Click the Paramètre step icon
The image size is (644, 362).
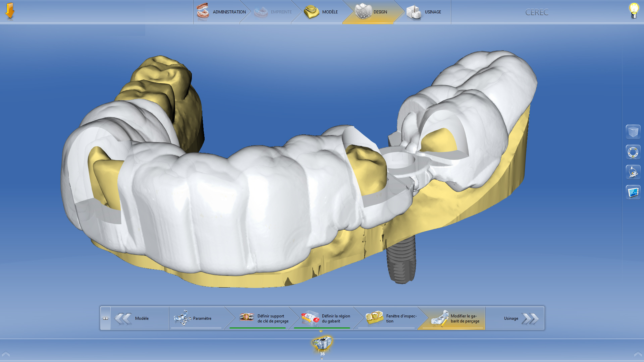click(183, 318)
